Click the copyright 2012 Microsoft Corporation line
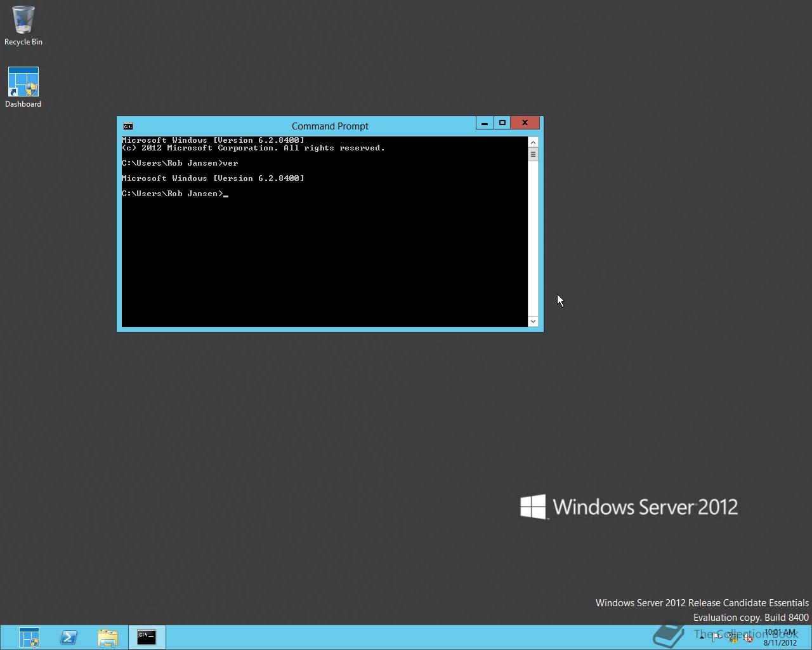 pos(253,148)
